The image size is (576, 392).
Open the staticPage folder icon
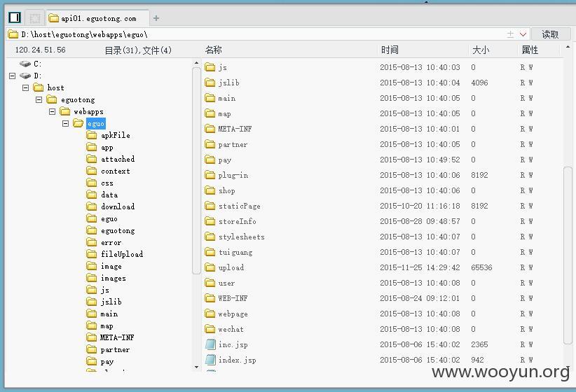click(x=210, y=206)
